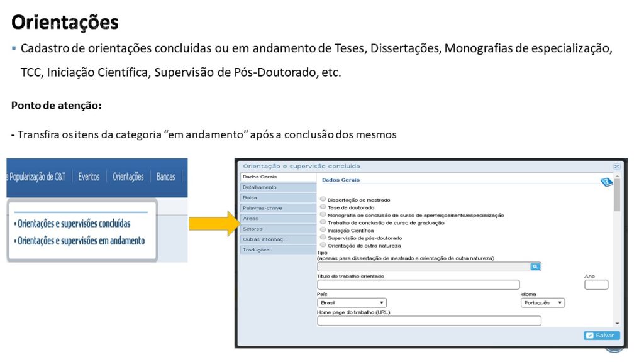Open the Traduções tab
The image size is (644, 362).
point(278,250)
